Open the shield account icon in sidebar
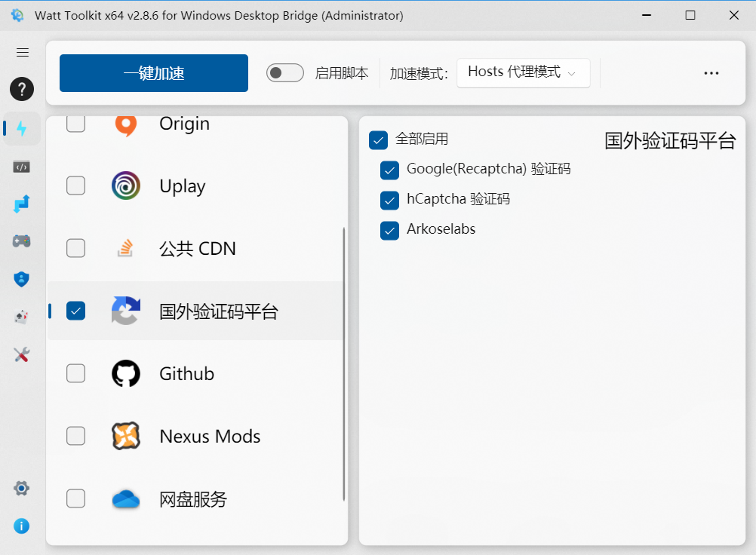 pos(22,279)
